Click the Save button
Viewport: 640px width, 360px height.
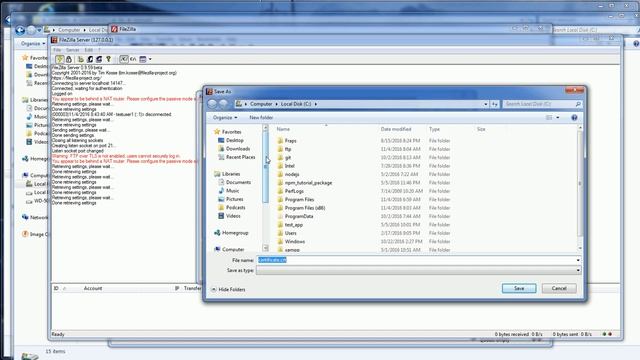click(519, 288)
